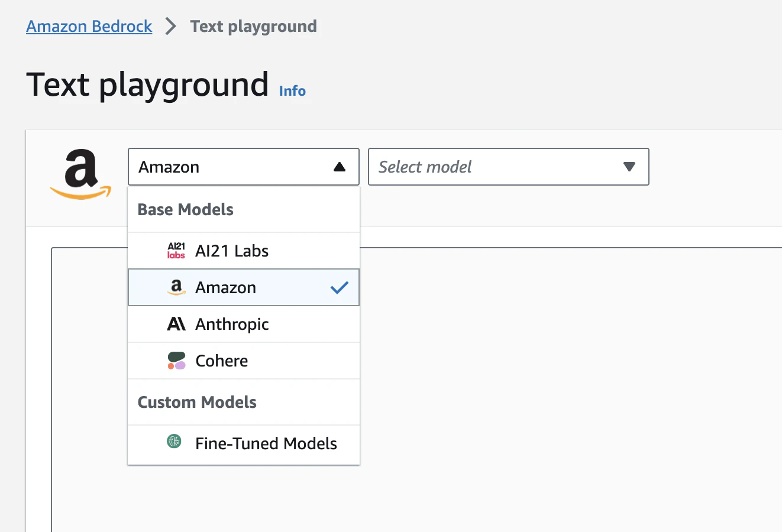Pick Anthropic from the base models
This screenshot has height=532, width=782.
point(244,324)
